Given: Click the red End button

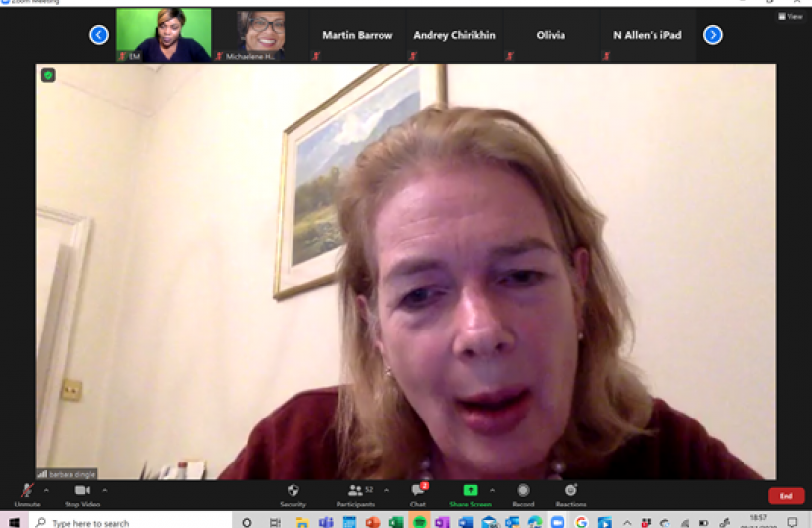Looking at the screenshot, I should [786, 496].
